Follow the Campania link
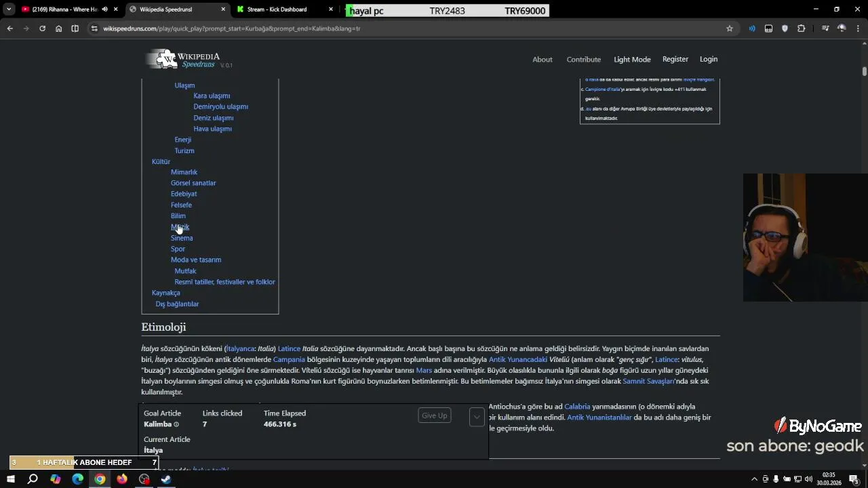 click(289, 359)
